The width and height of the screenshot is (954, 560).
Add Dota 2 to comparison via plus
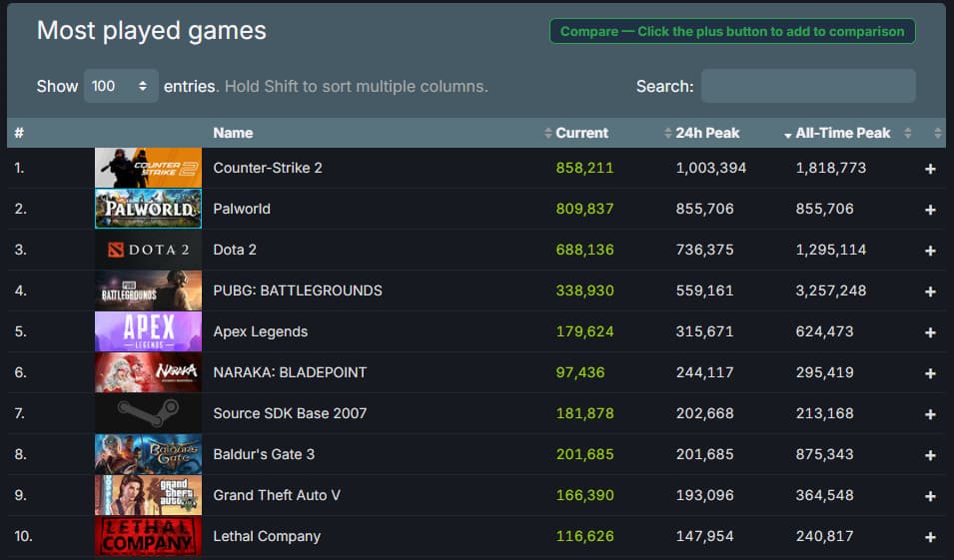point(930,250)
